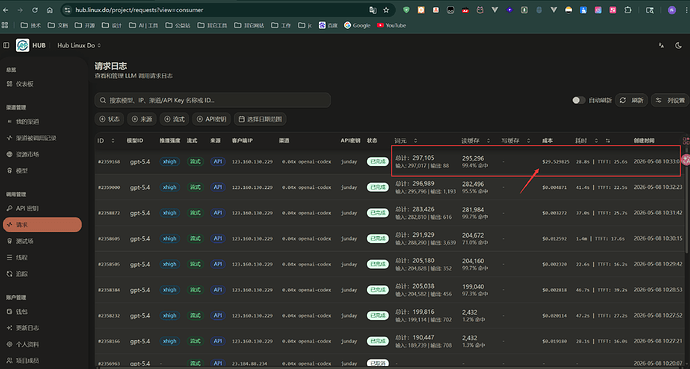Image resolution: width=690 pixels, height=369 pixels.
Task: Click the 刷新 refresh button
Action: (631, 100)
